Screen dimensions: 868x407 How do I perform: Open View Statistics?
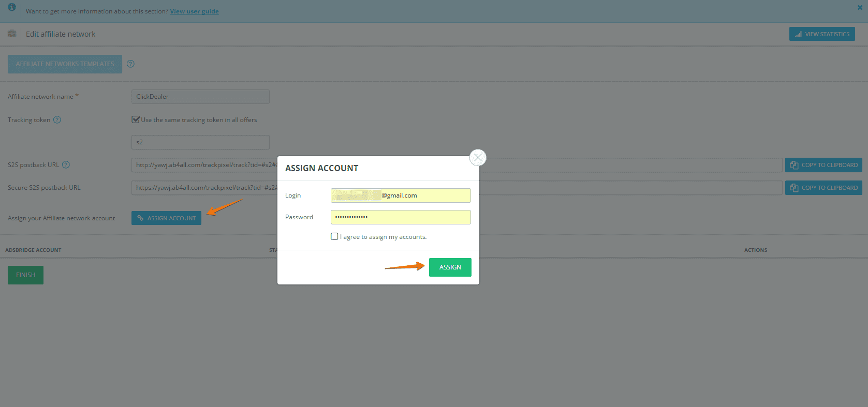(x=822, y=34)
